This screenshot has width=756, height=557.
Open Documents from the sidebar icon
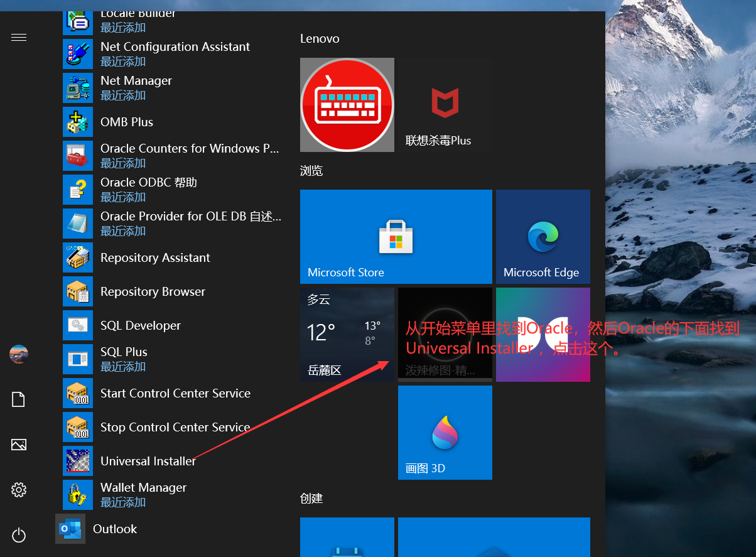(x=19, y=399)
